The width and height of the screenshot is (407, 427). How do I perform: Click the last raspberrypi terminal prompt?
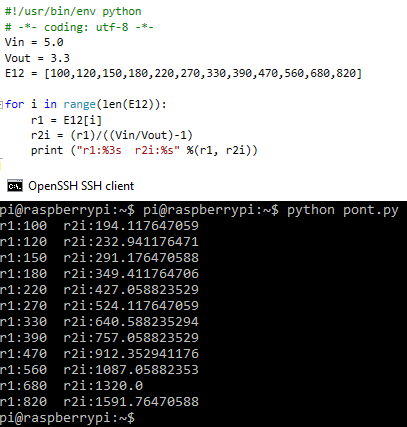coord(67,418)
